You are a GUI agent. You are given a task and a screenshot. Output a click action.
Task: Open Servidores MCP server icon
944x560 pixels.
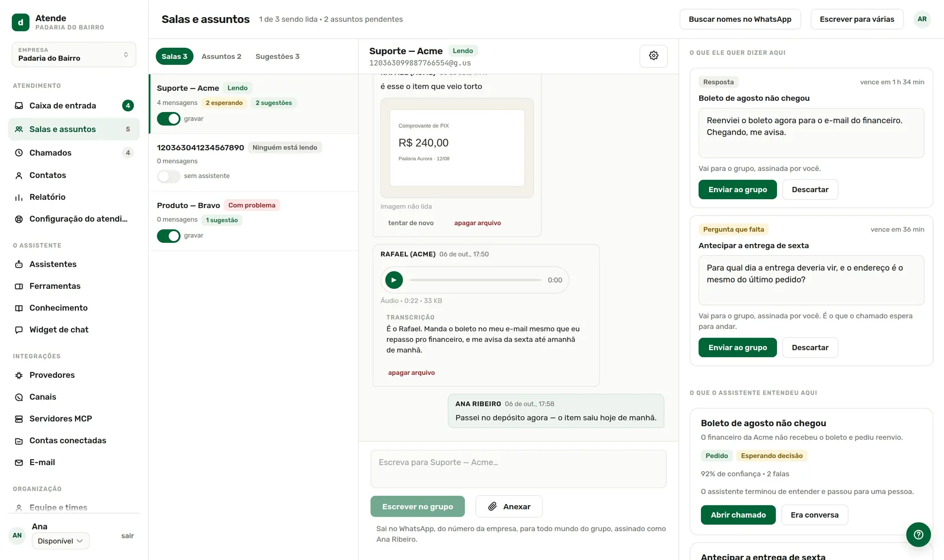(x=19, y=419)
